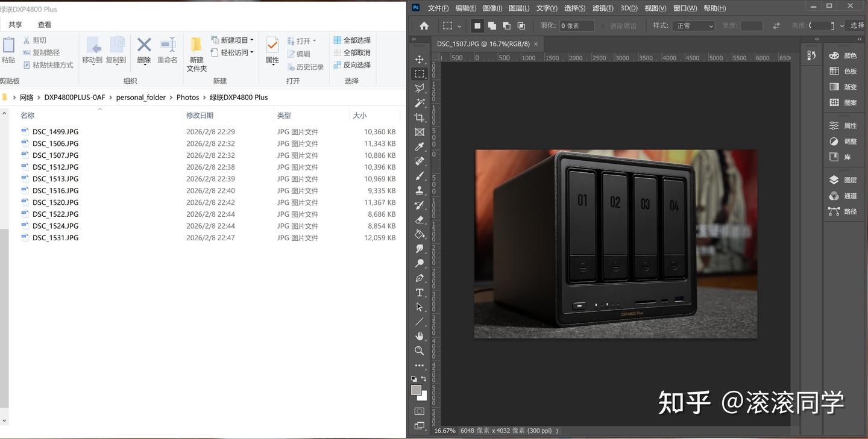This screenshot has width=868, height=439.
Task: Pick the background color swatch
Action: [x=424, y=397]
